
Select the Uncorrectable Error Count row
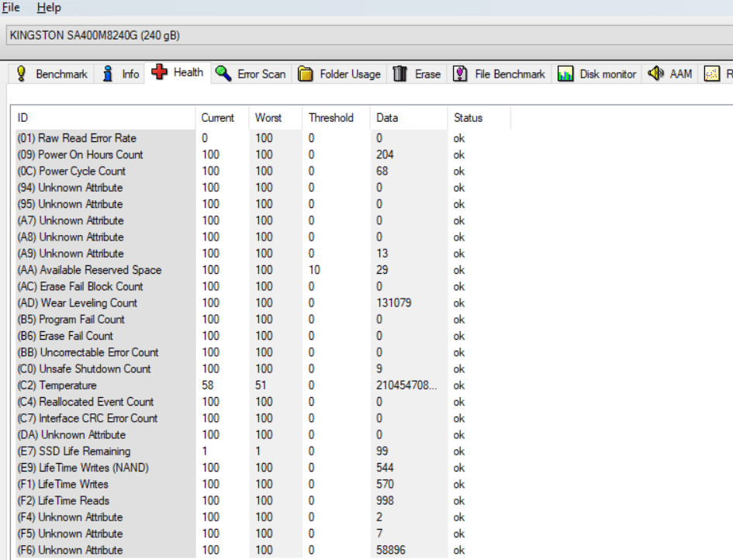coord(262,352)
